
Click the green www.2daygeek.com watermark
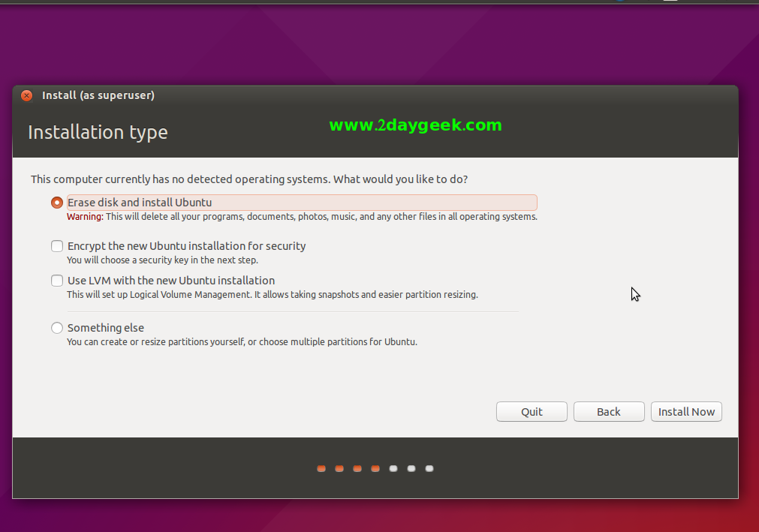[x=415, y=125]
